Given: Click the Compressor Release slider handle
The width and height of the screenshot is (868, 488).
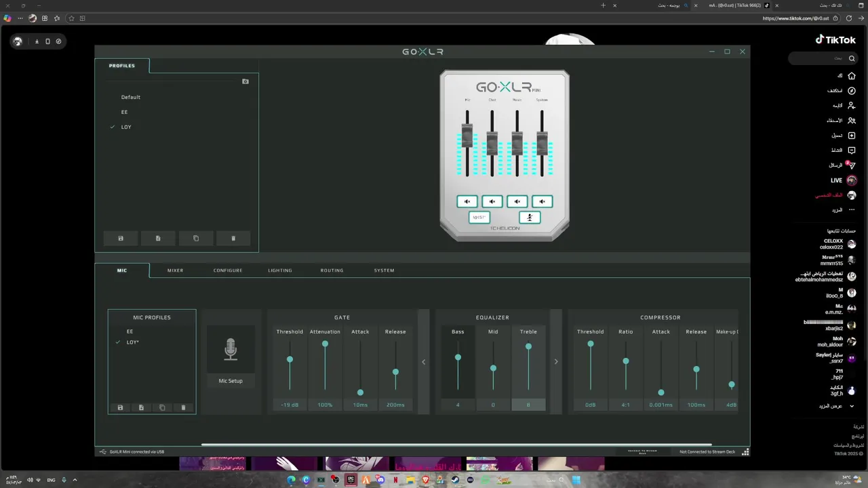Looking at the screenshot, I should pyautogui.click(x=696, y=369).
